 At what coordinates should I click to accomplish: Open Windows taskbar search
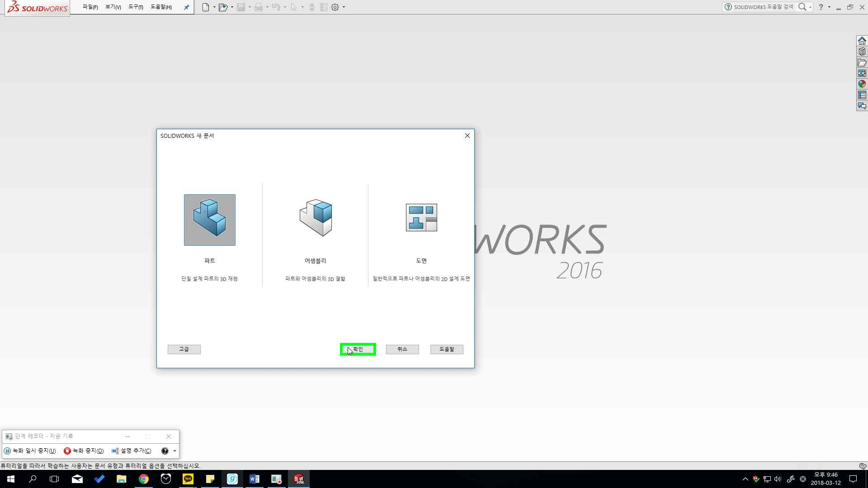[33, 479]
